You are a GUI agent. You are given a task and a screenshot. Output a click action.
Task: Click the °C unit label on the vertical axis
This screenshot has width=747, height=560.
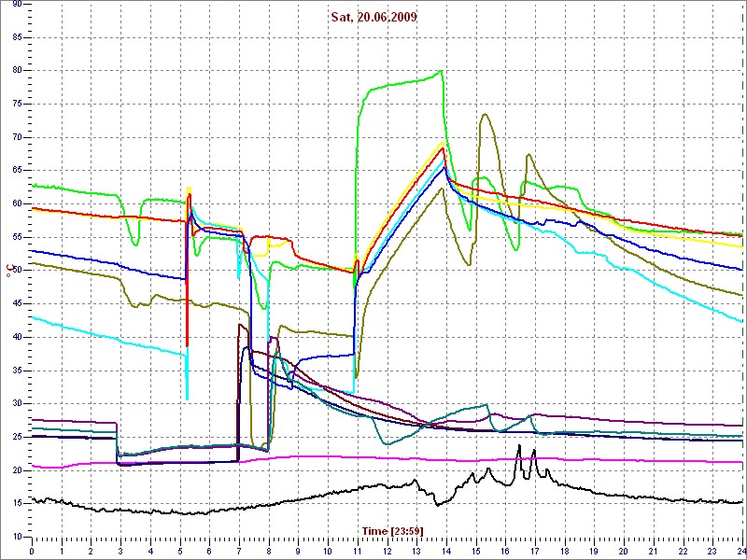click(x=11, y=271)
